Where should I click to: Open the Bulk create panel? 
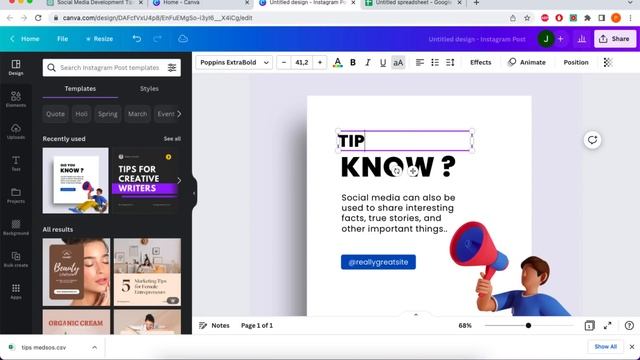[x=16, y=260]
